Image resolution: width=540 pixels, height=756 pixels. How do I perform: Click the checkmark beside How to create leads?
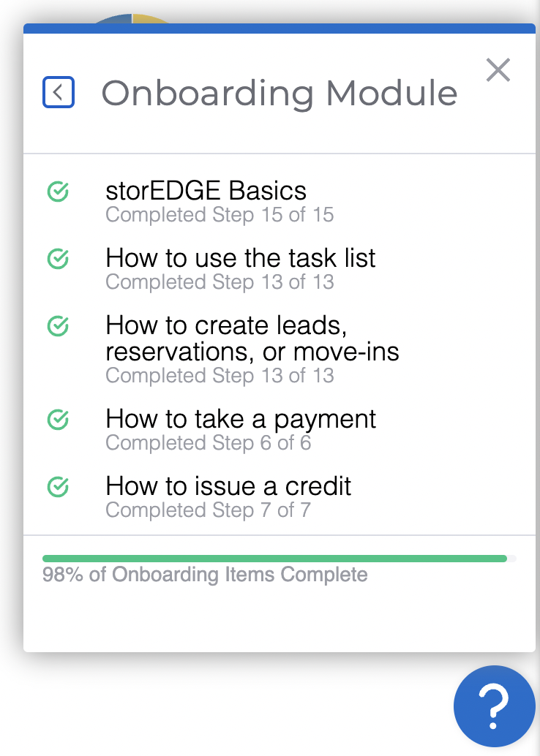58,326
